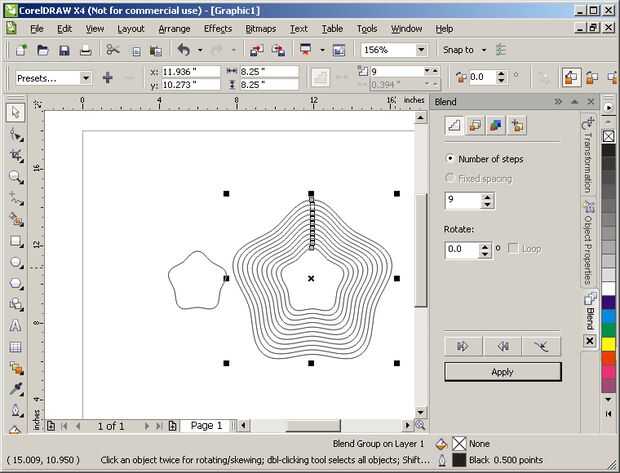Click the Copy icon
The height and width of the screenshot is (473, 620).
click(136, 51)
